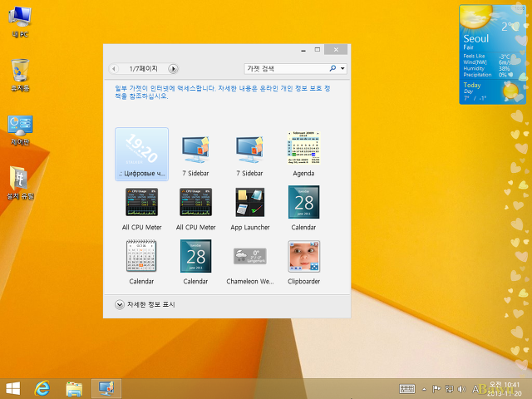Click the volume speaker tray icon
This screenshot has height=399, width=532.
pyautogui.click(x=461, y=389)
